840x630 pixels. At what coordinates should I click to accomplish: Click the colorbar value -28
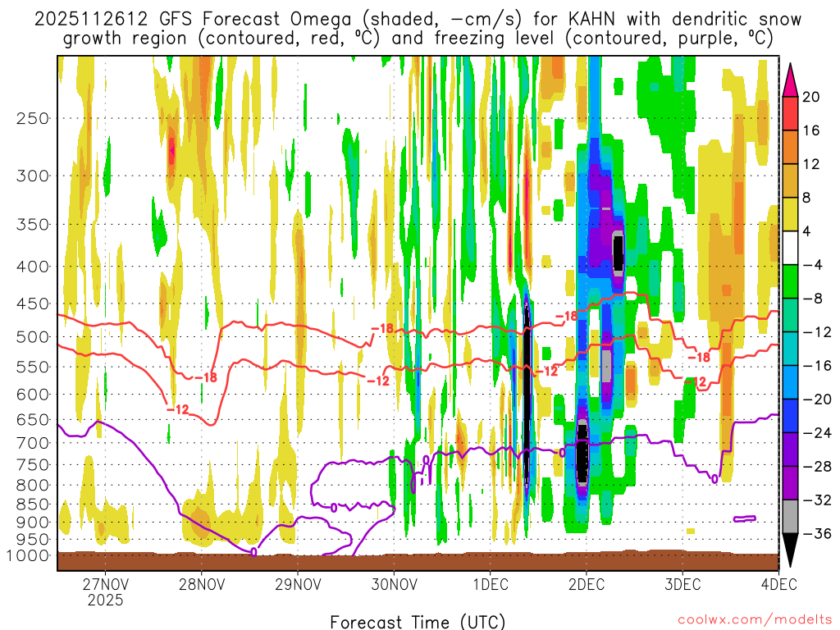coord(817,467)
